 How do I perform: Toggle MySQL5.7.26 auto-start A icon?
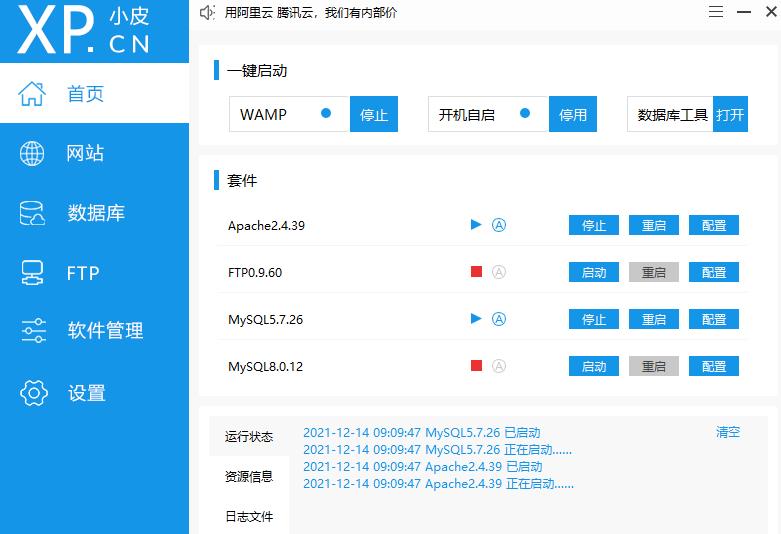tap(499, 319)
